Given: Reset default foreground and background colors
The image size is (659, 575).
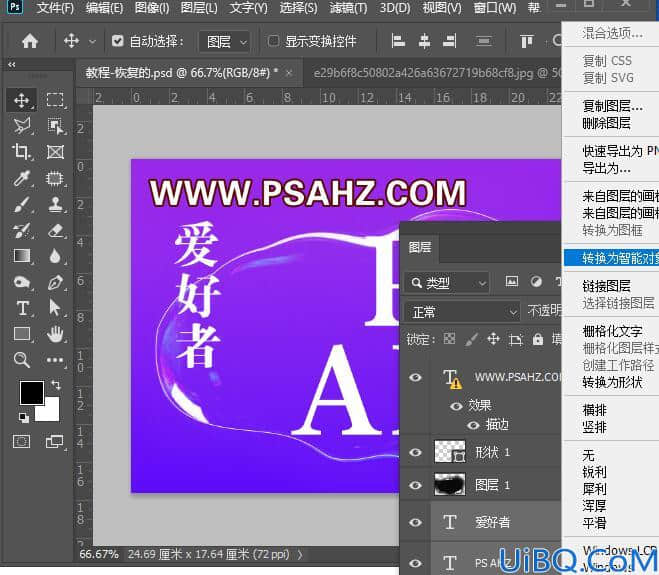Looking at the screenshot, I should [x=24, y=417].
